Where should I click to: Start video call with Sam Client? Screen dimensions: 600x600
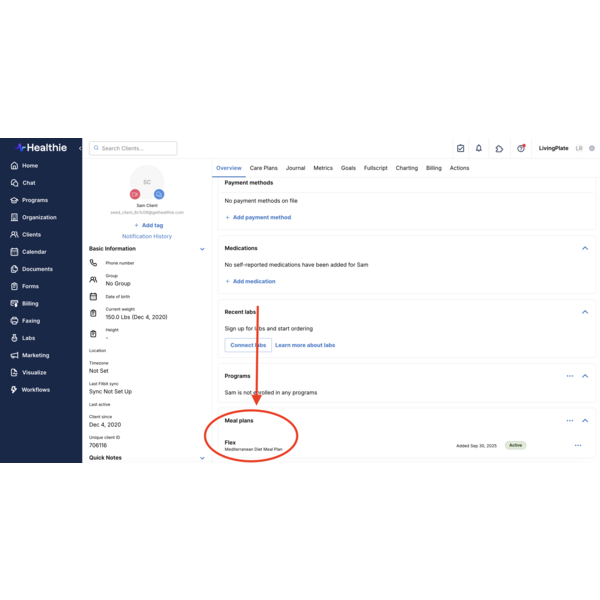pyautogui.click(x=135, y=194)
